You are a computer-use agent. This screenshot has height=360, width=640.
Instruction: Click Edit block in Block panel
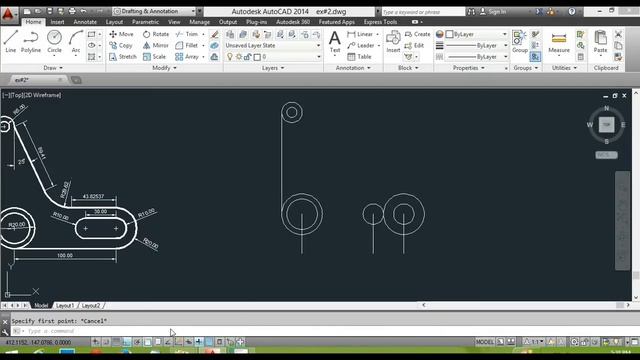coord(414,45)
